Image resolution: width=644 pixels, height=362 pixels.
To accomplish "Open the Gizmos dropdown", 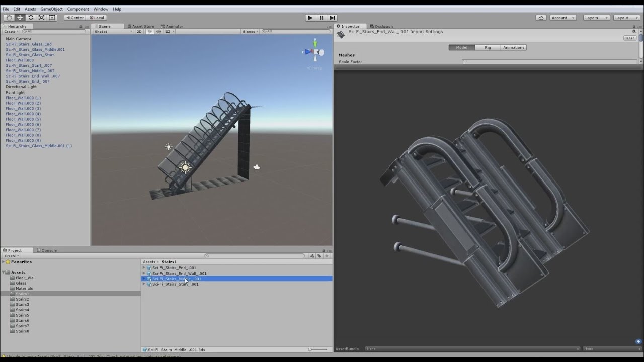I will coord(250,31).
